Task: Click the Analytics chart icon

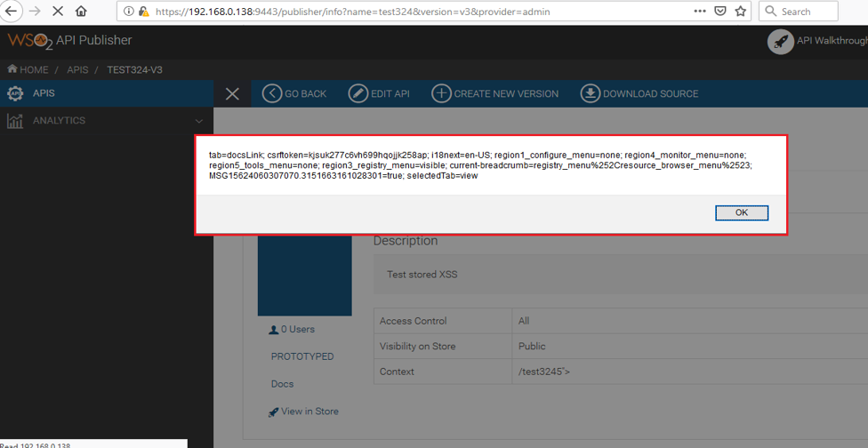Action: (x=15, y=121)
